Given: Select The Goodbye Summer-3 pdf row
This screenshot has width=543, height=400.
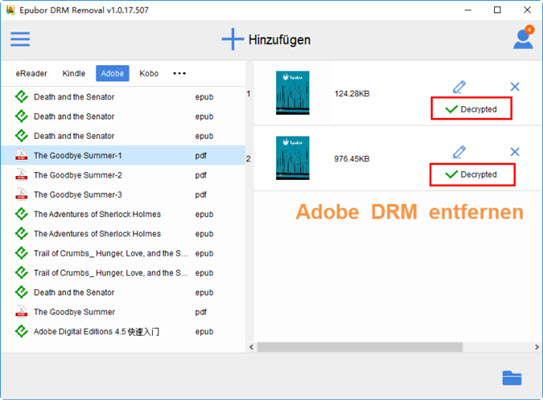Looking at the screenshot, I should (x=123, y=195).
